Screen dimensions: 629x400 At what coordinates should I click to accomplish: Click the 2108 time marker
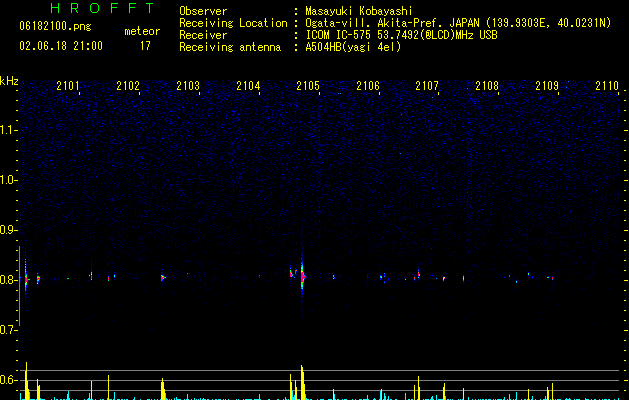click(x=487, y=86)
